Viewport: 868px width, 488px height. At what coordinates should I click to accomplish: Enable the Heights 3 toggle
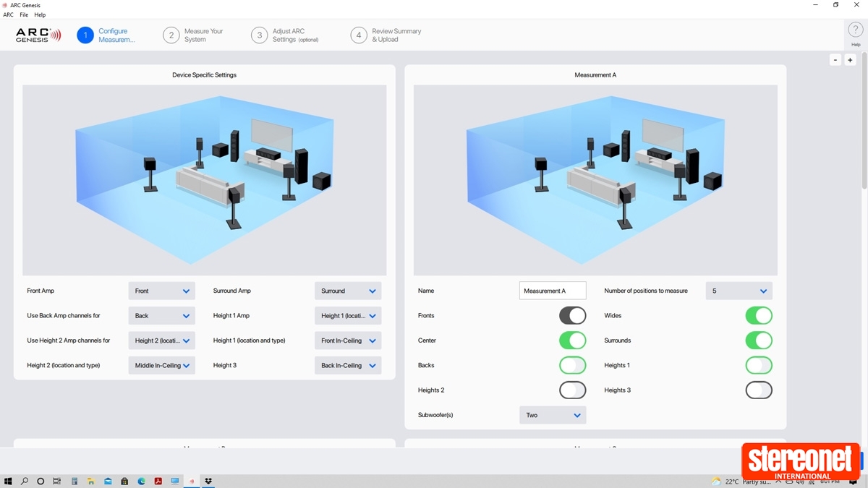pyautogui.click(x=759, y=390)
